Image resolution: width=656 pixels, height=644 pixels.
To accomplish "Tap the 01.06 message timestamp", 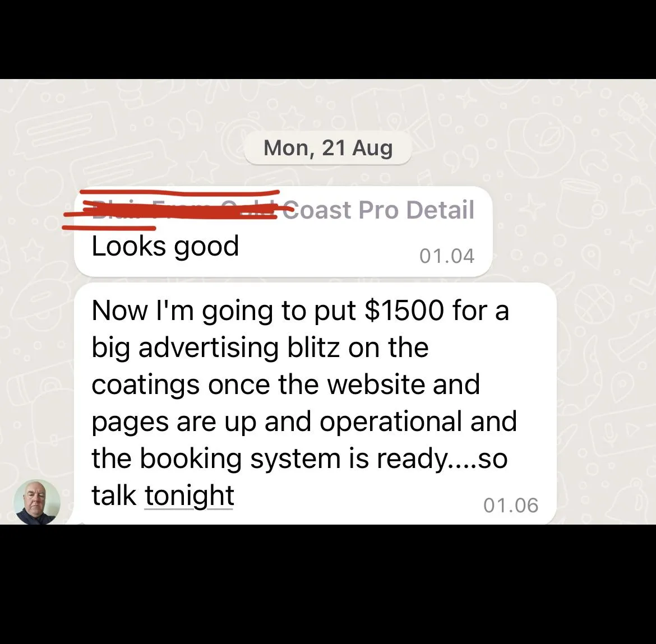I will (x=511, y=505).
